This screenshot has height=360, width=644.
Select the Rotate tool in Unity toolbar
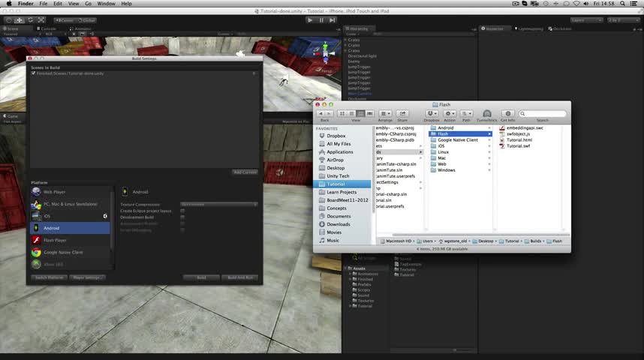[x=30, y=20]
